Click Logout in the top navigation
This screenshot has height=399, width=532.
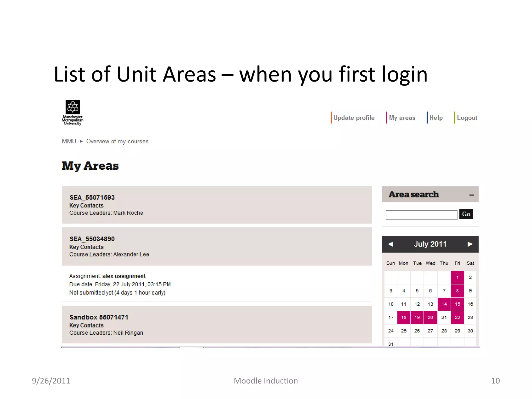(x=467, y=118)
